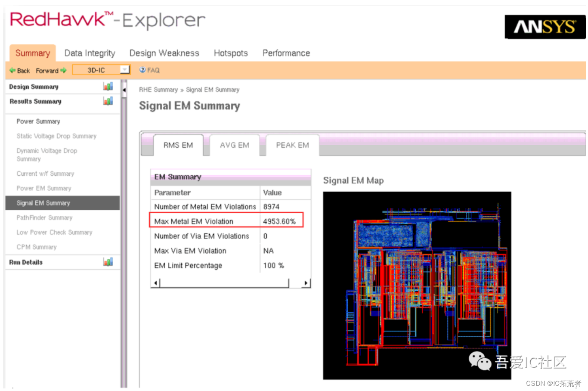Select the AVG EM tab
Image resolution: width=588 pixels, height=391 pixels.
point(235,145)
